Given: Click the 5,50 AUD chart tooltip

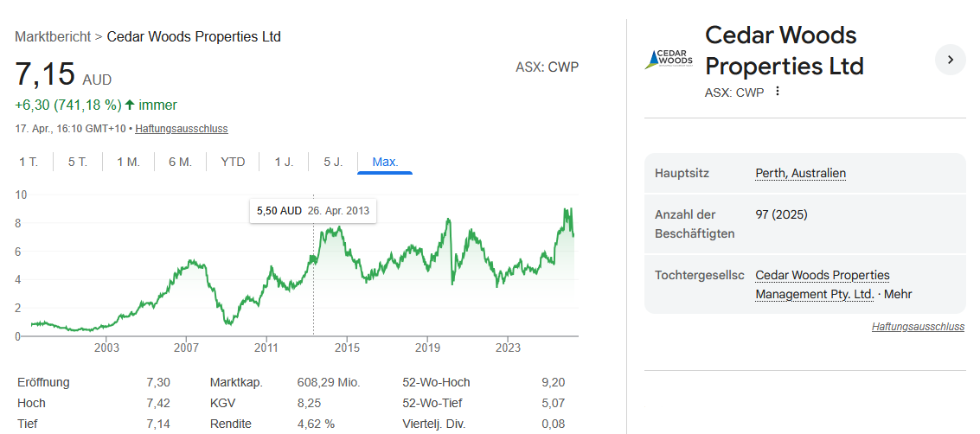Looking at the screenshot, I should point(313,210).
